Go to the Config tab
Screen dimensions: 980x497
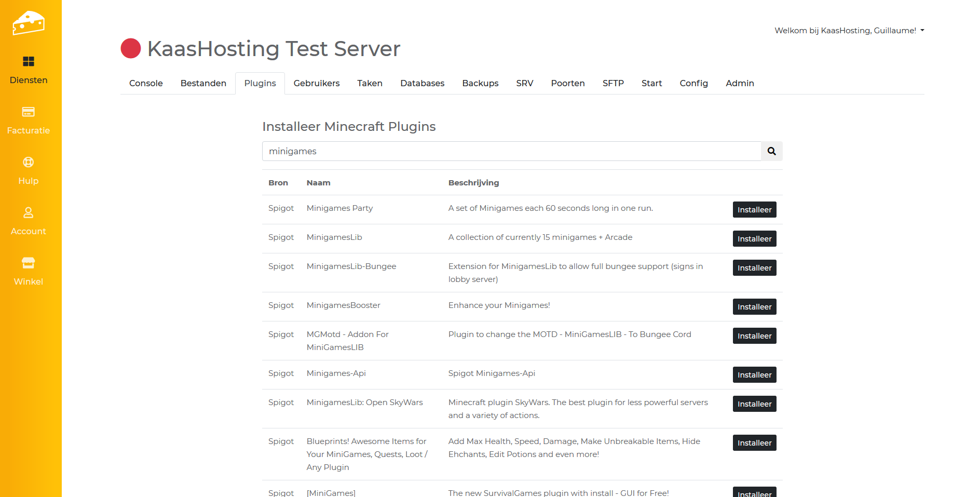pyautogui.click(x=693, y=84)
